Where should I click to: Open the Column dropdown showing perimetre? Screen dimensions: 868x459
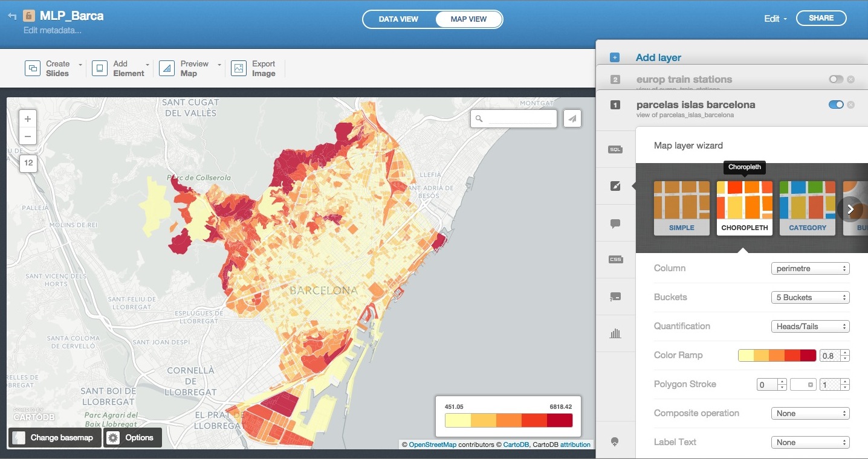(810, 268)
